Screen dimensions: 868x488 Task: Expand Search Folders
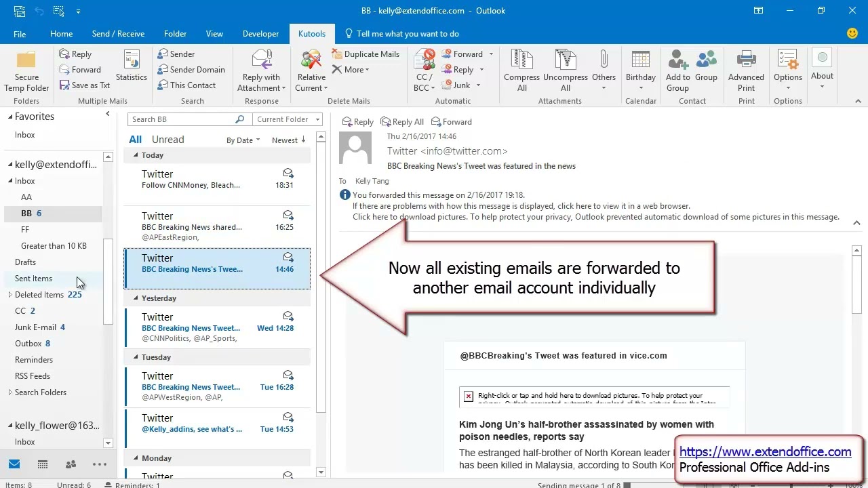pyautogui.click(x=10, y=392)
